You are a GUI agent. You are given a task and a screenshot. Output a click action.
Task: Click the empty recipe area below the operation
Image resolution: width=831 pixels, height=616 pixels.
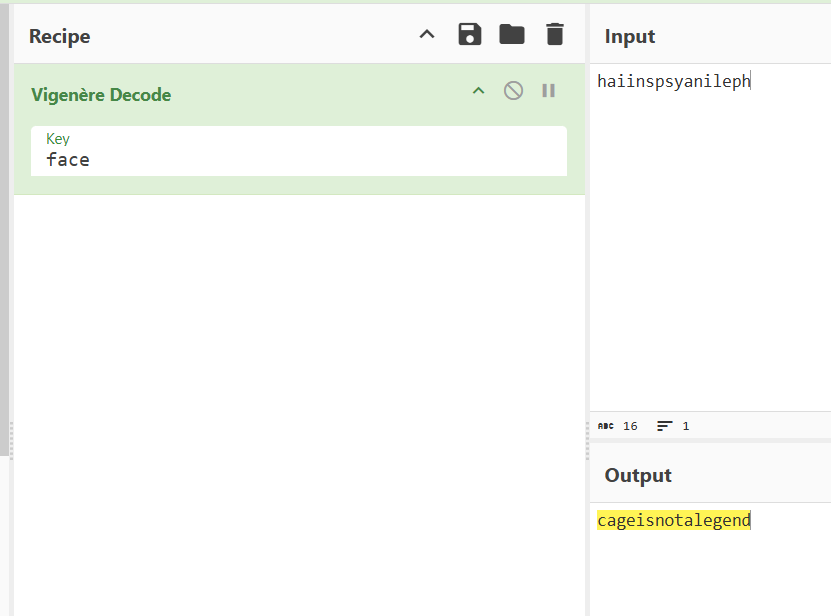click(x=298, y=400)
